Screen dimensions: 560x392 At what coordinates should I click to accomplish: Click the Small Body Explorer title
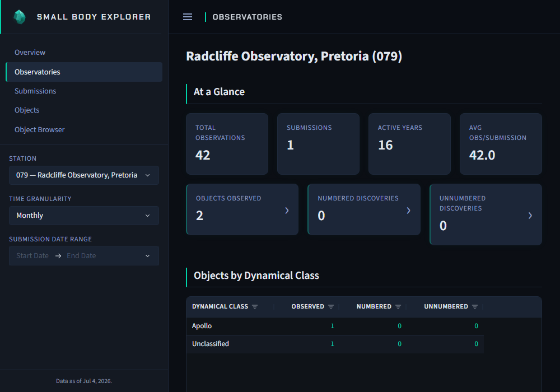point(94,17)
